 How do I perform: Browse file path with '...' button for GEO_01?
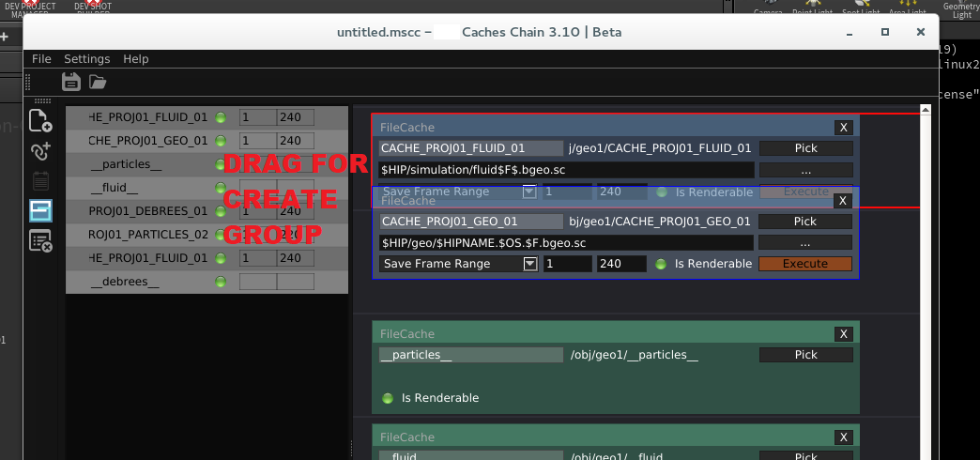805,242
